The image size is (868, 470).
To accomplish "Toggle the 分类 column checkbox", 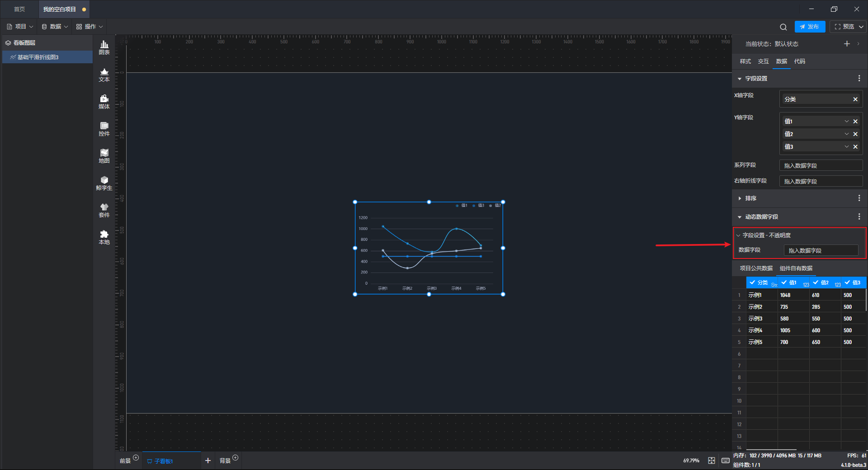I will [752, 282].
